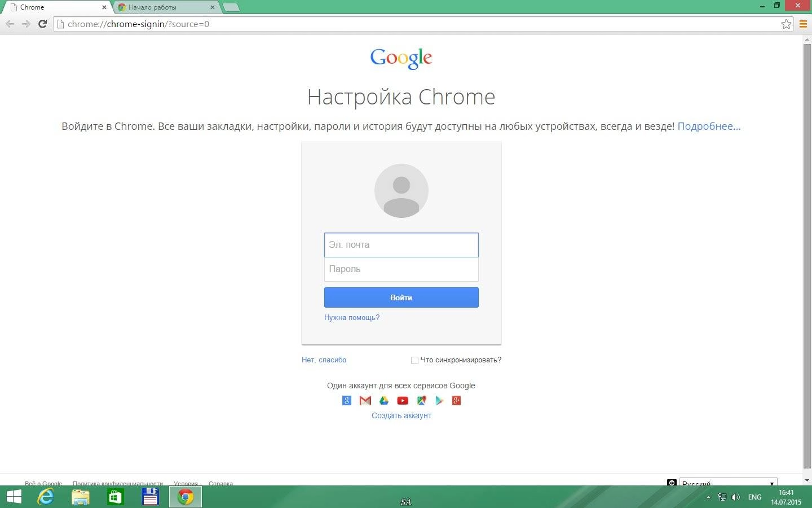Click the "Настройка Chrome" heading
The height and width of the screenshot is (508, 812).
[401, 97]
